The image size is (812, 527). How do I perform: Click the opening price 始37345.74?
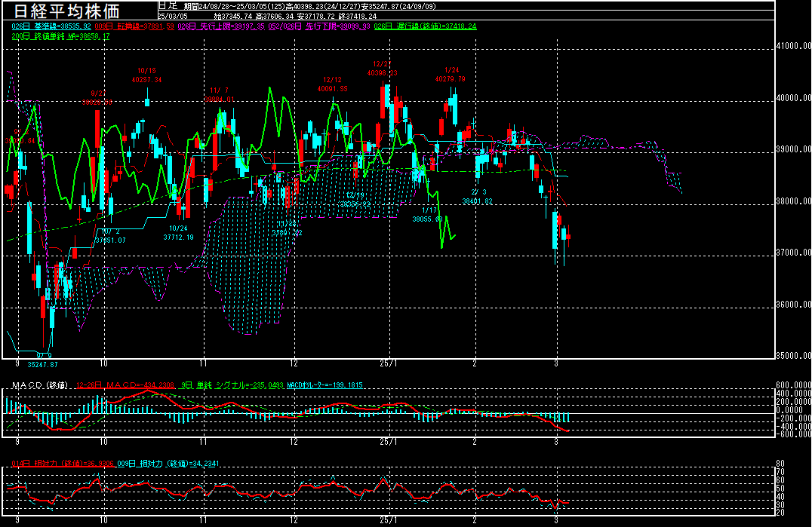tap(233, 16)
